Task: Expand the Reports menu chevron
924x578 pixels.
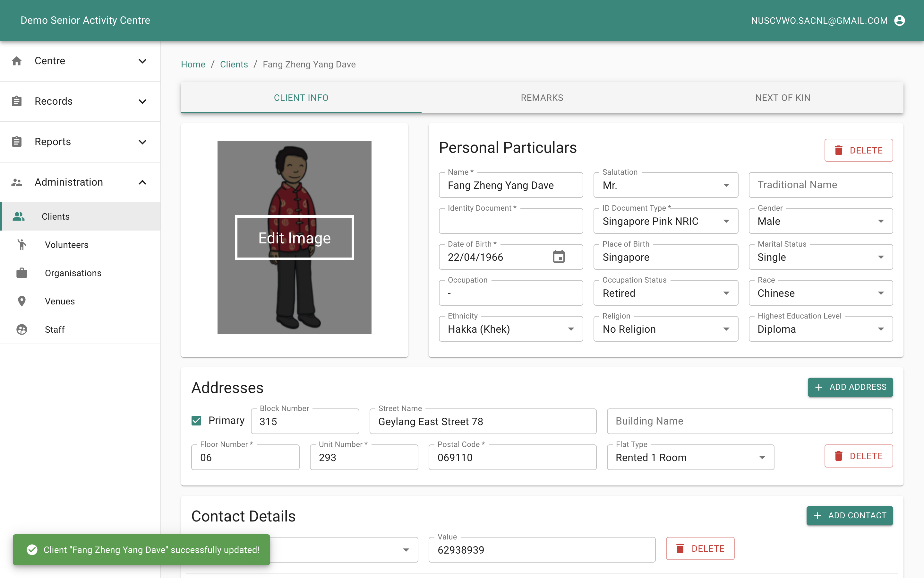Action: (142, 142)
